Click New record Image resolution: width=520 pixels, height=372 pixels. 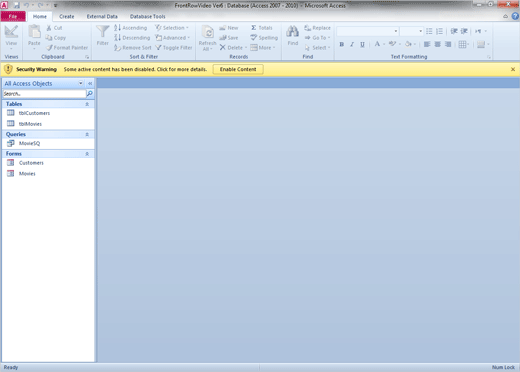coord(229,28)
